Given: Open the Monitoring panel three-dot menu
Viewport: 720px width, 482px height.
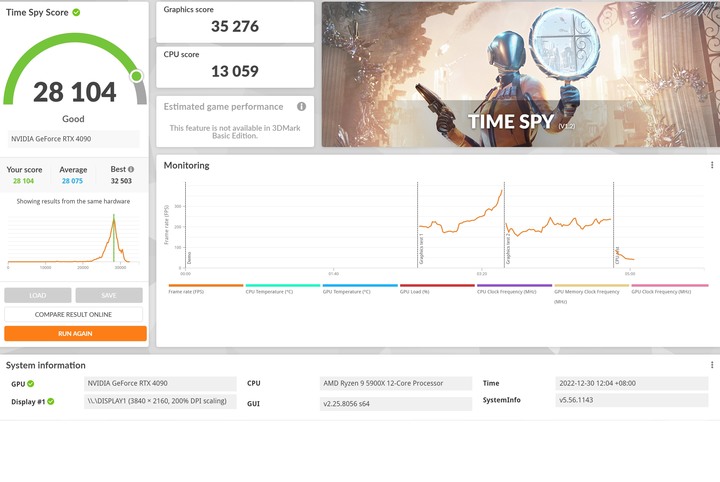Looking at the screenshot, I should pos(712,165).
